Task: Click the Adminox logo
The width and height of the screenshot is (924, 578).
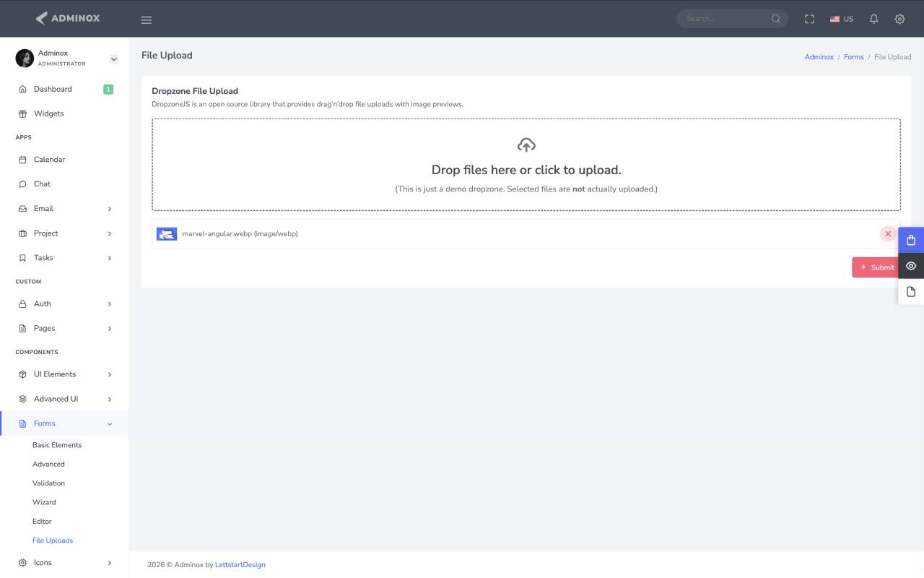Action: click(68, 18)
